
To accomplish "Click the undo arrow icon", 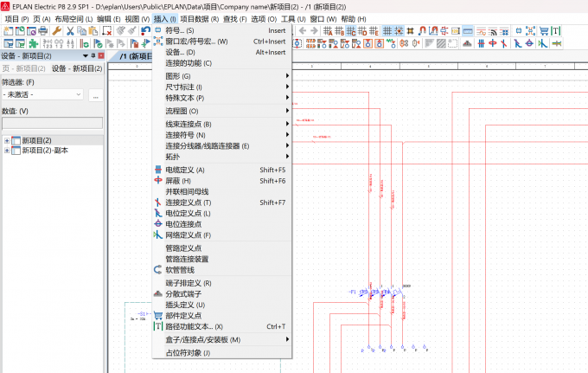I will [145, 31].
